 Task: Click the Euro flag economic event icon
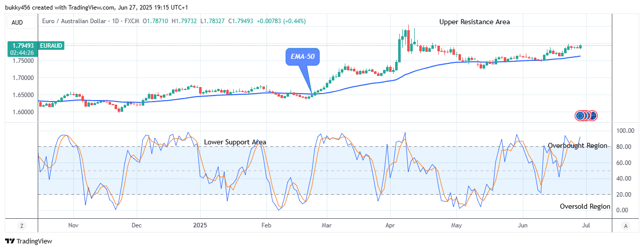581,116
